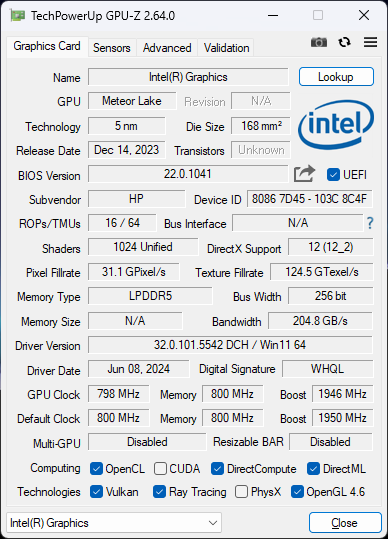Click the refresh arrows icon
Viewport: 388px width, 539px height.
pos(344,42)
